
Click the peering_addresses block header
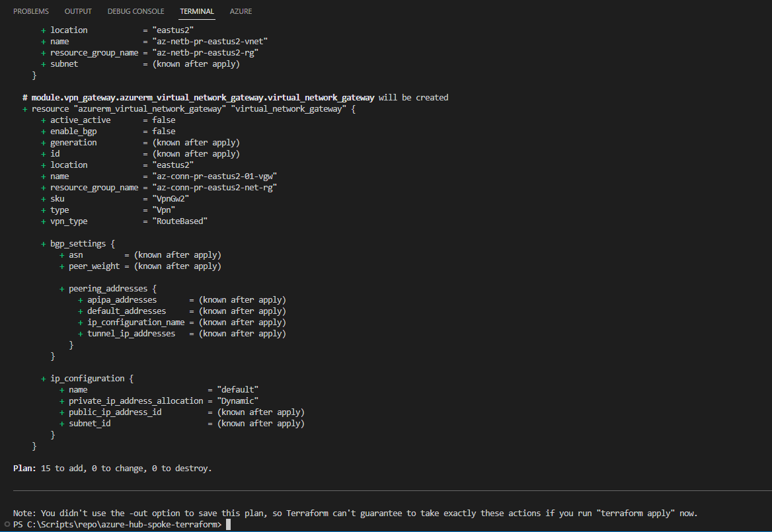tap(108, 288)
